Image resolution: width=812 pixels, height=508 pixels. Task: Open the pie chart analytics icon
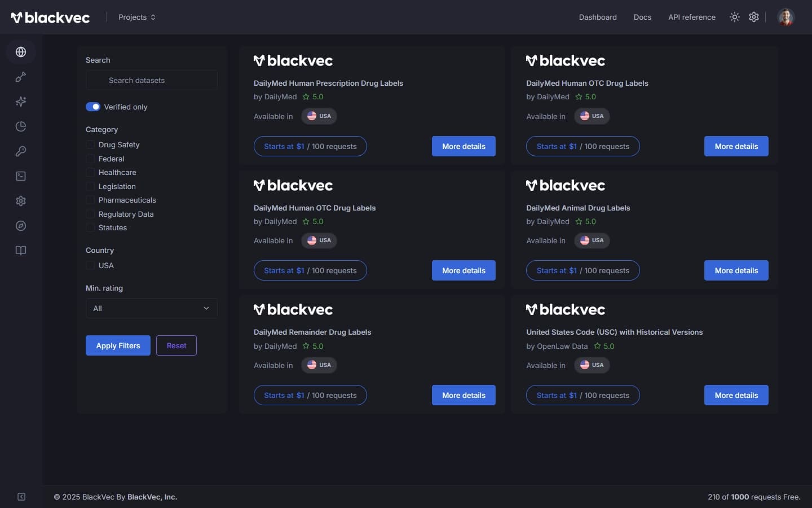(21, 126)
